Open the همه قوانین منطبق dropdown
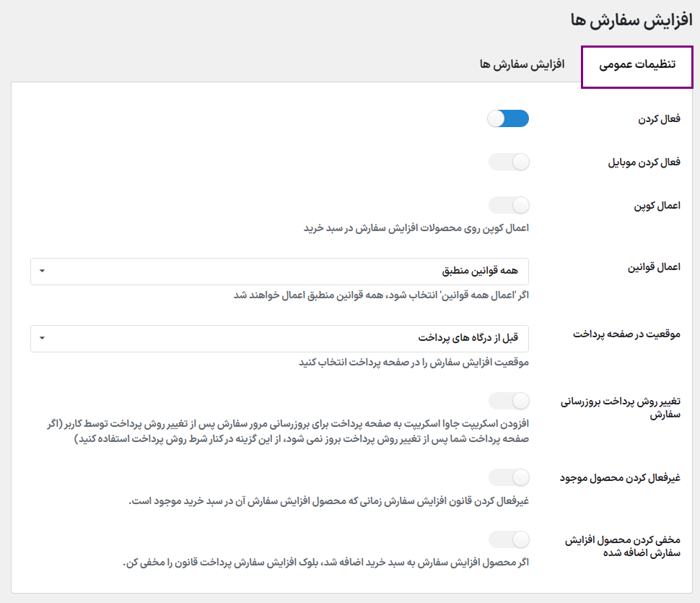The image size is (700, 603). [x=280, y=271]
